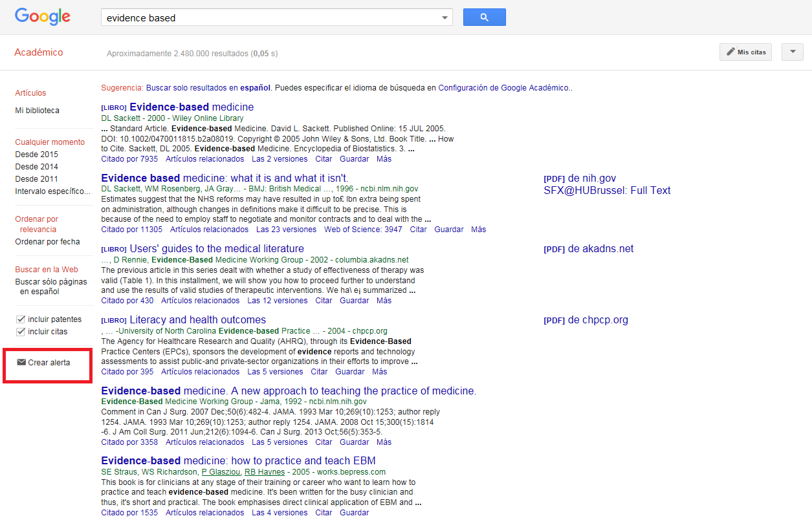Open 'Users' guides to the medical literature' result
812x527 pixels.
coord(216,249)
